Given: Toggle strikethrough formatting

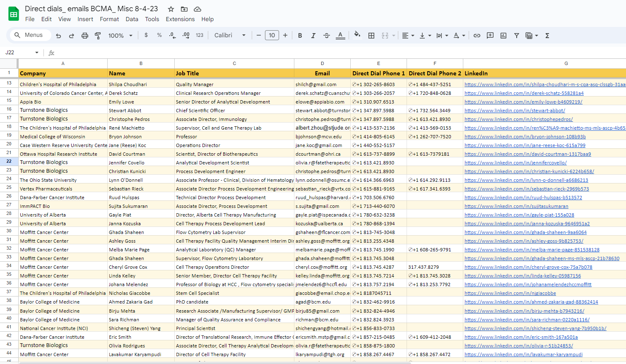Looking at the screenshot, I should pos(327,36).
